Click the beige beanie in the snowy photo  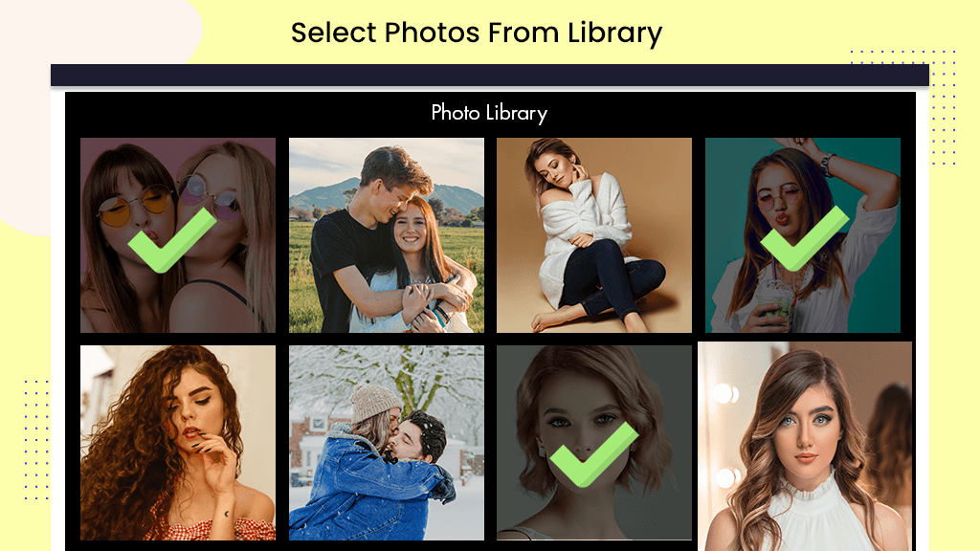pos(374,403)
